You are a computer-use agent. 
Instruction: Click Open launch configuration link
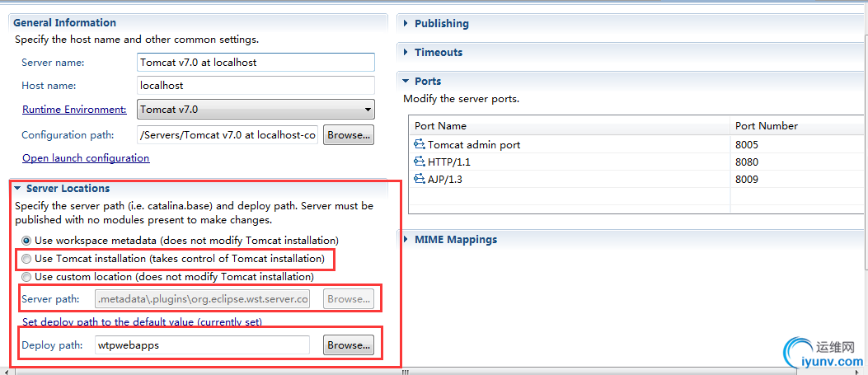point(86,158)
